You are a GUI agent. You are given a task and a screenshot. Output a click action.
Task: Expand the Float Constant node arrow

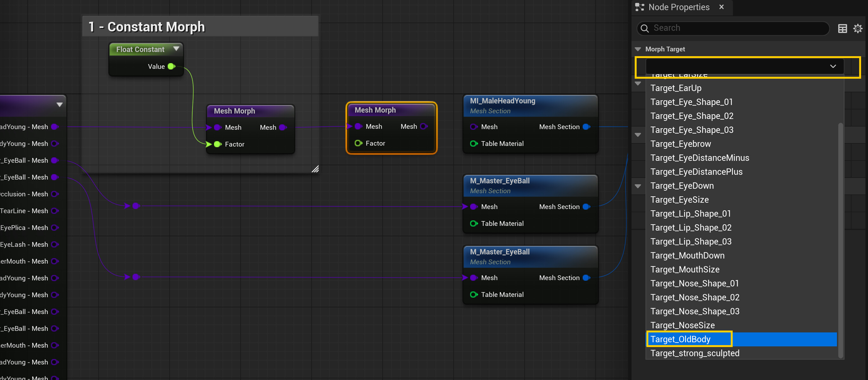pos(176,49)
